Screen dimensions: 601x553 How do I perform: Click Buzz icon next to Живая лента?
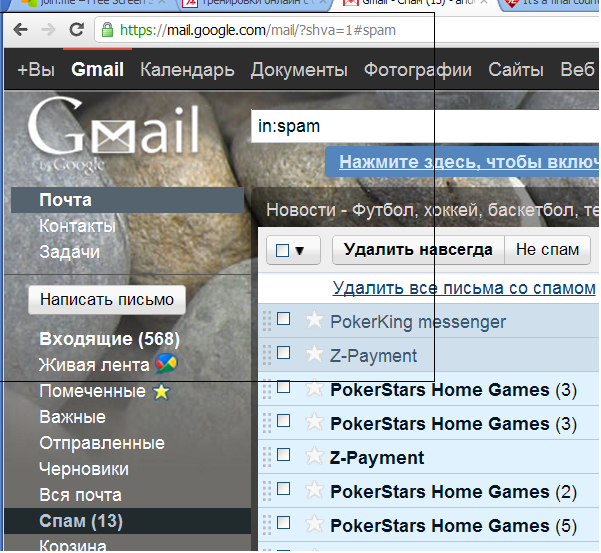click(166, 364)
